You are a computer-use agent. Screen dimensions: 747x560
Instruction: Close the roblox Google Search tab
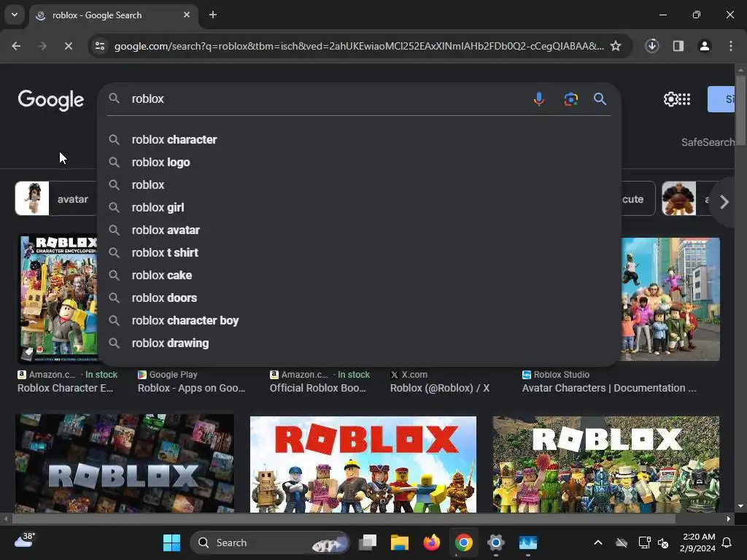point(187,15)
